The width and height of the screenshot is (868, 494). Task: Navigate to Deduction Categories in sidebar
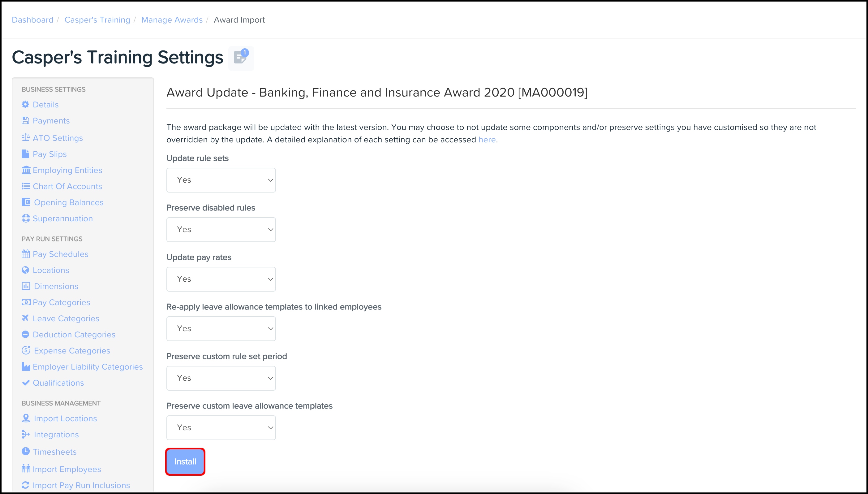pos(74,335)
